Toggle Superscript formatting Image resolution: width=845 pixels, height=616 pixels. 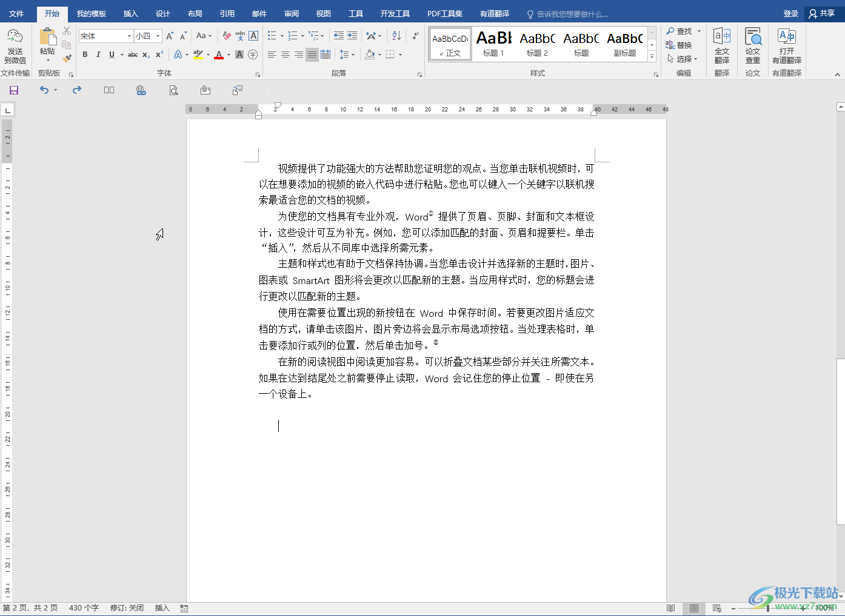pyautogui.click(x=159, y=55)
